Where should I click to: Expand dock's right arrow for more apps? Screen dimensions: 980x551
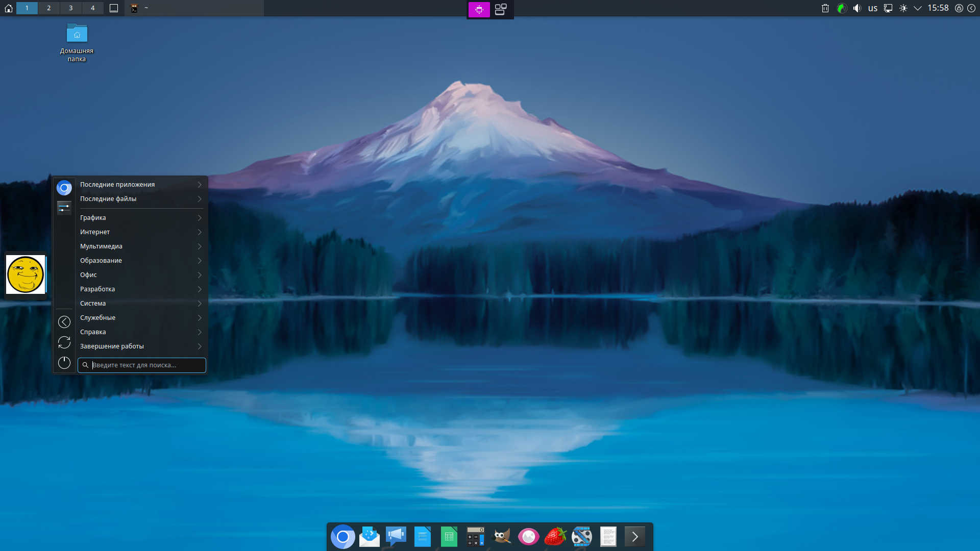point(635,537)
